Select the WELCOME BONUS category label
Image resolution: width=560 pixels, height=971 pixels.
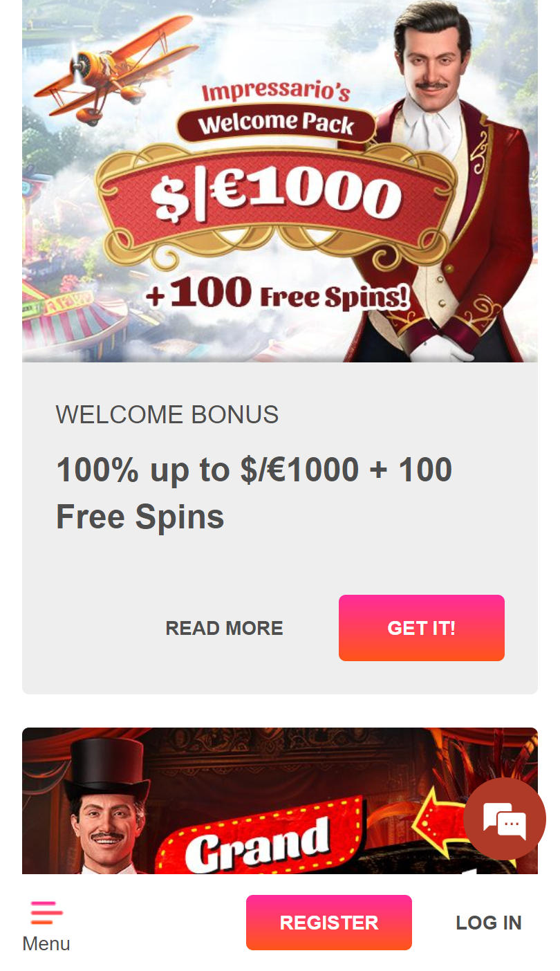point(167,415)
